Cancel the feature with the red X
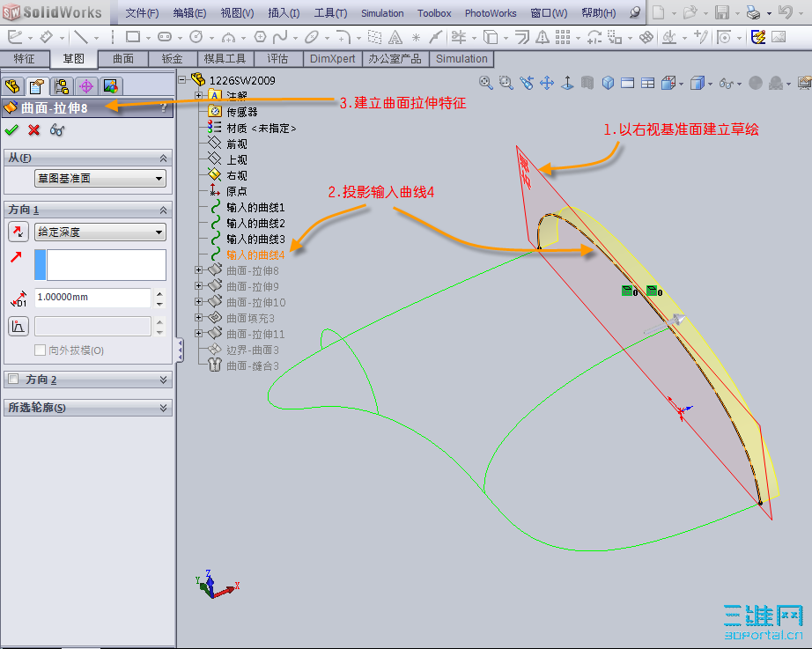The image size is (812, 649). click(x=34, y=130)
